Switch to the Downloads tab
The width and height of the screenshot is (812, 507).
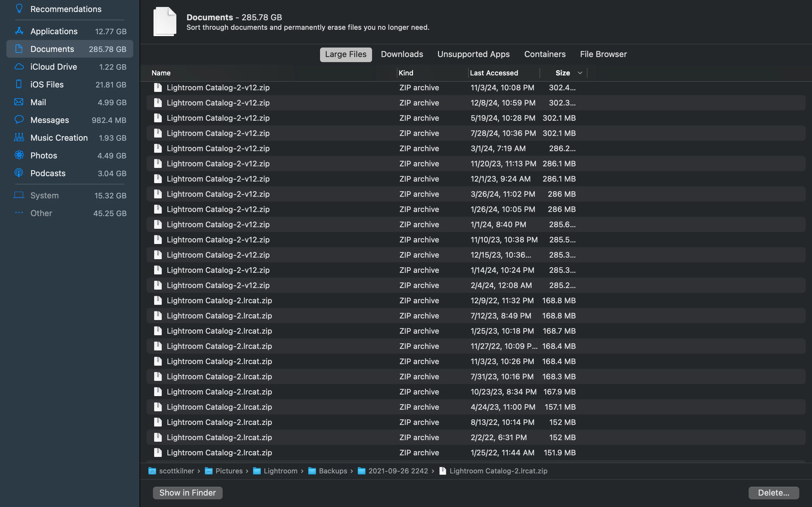click(402, 54)
